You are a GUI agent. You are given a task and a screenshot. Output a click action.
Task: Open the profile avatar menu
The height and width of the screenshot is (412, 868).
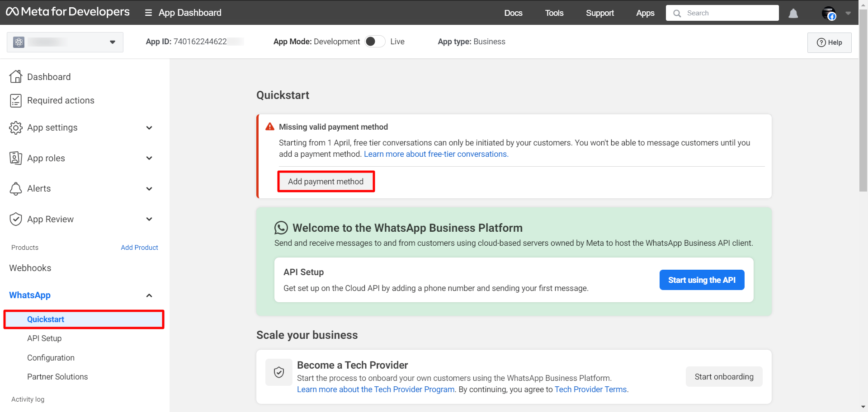point(829,14)
